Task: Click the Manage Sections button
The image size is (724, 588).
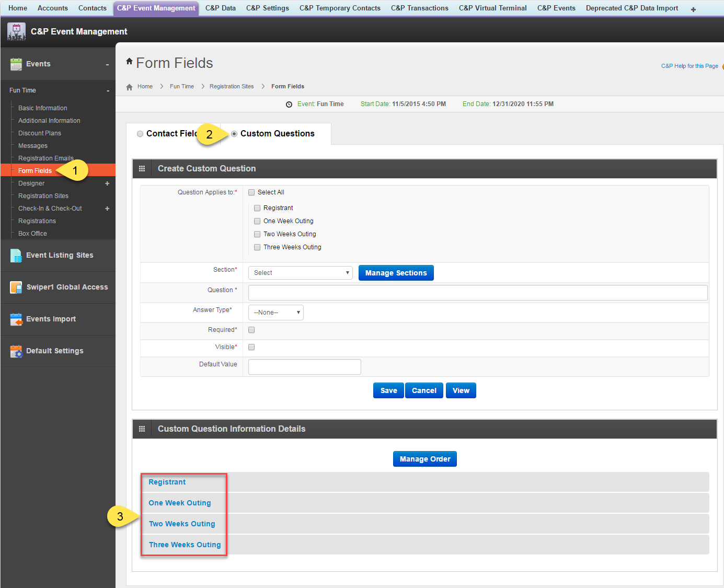Action: [396, 273]
